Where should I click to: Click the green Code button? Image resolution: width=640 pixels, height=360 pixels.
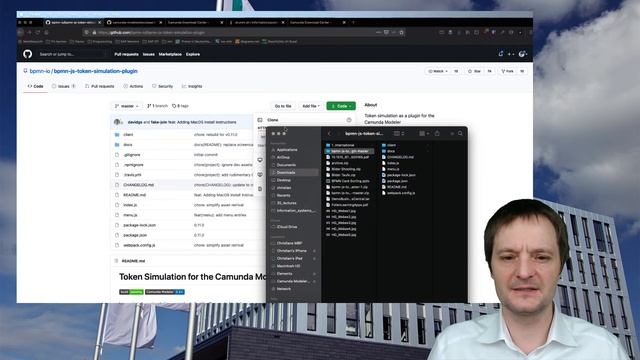pyautogui.click(x=341, y=106)
